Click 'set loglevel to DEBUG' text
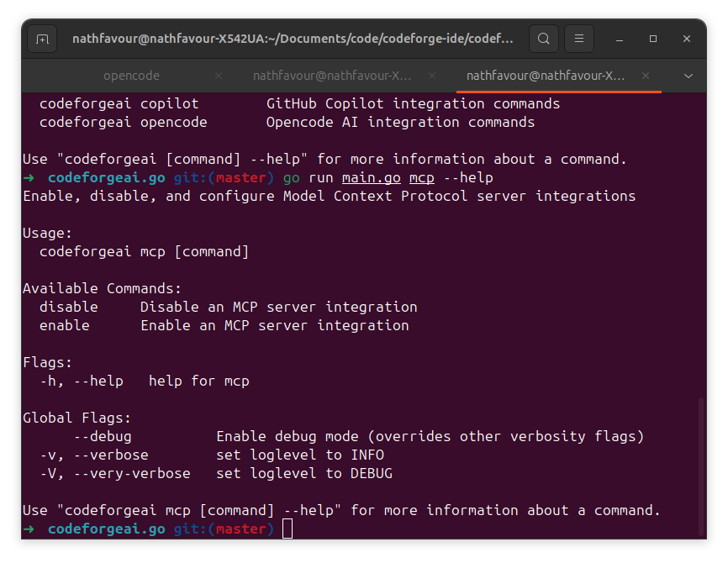This screenshot has height=563, width=728. tap(304, 473)
